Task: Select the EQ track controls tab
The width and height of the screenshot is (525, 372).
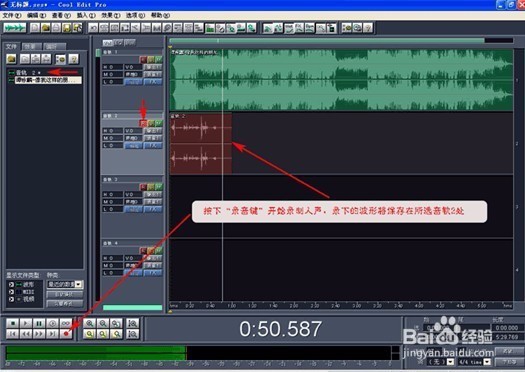Action: tap(118, 43)
